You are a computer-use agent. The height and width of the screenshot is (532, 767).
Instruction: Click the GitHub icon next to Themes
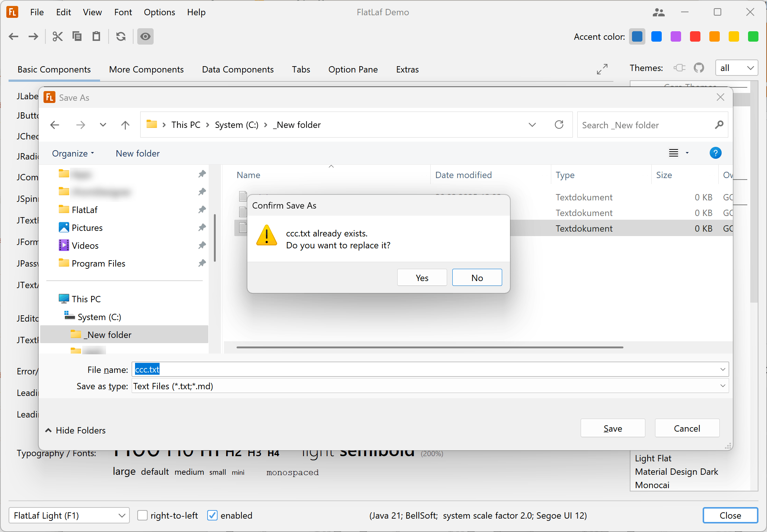coord(699,68)
